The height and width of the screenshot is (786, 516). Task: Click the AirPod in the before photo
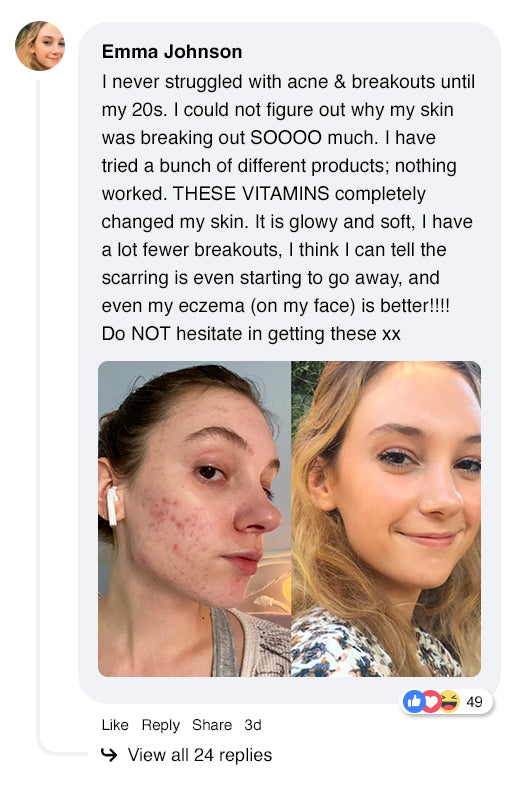tap(112, 506)
